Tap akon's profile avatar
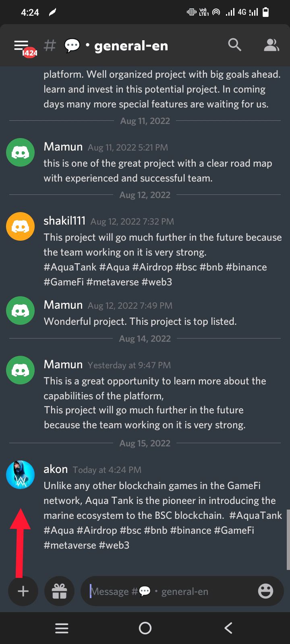The width and height of the screenshot is (290, 644). pyautogui.click(x=20, y=475)
